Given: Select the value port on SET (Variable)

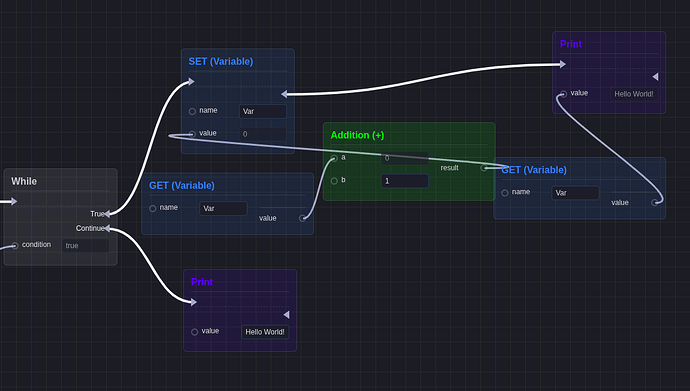Looking at the screenshot, I should [x=192, y=134].
